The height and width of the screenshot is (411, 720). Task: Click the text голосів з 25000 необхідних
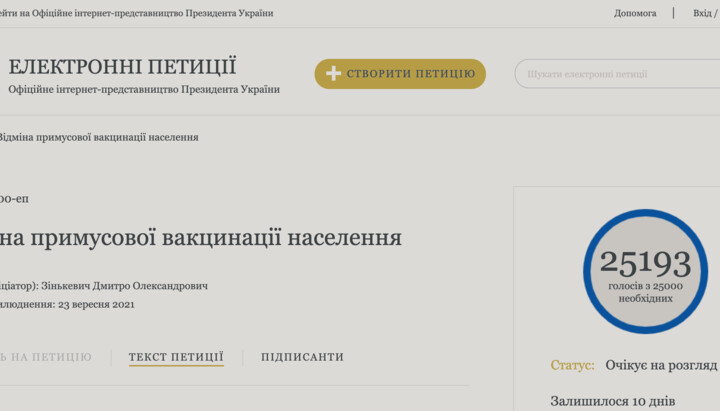click(645, 292)
